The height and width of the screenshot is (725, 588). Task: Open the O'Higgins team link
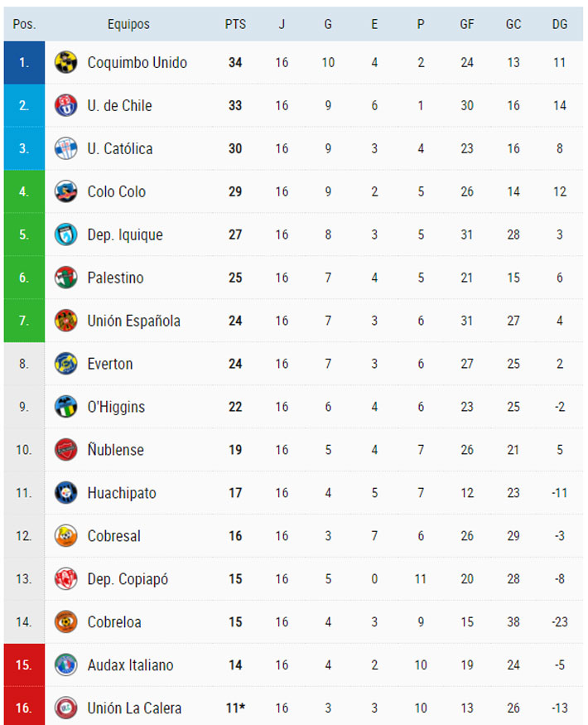[x=116, y=407]
